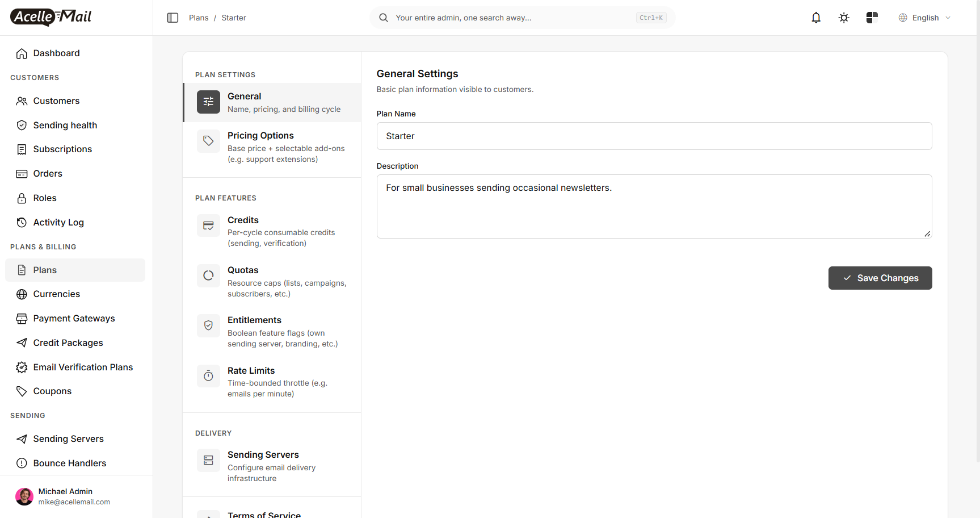Viewport: 980px width, 518px height.
Task: Select Rate Limits plan feature tab
Action: [x=272, y=382]
